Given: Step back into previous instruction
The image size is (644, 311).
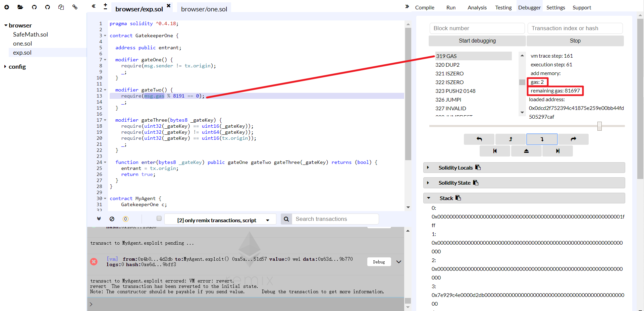Looking at the screenshot, I should click(x=511, y=139).
